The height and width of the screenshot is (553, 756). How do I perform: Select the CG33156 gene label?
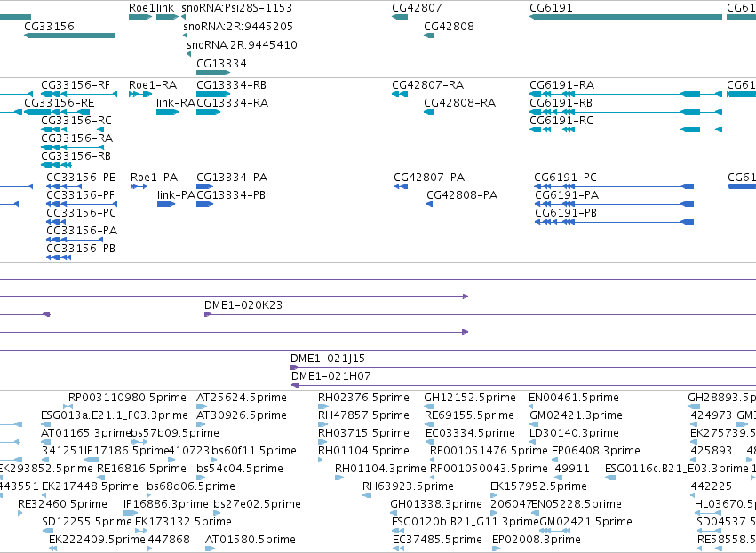[49, 26]
